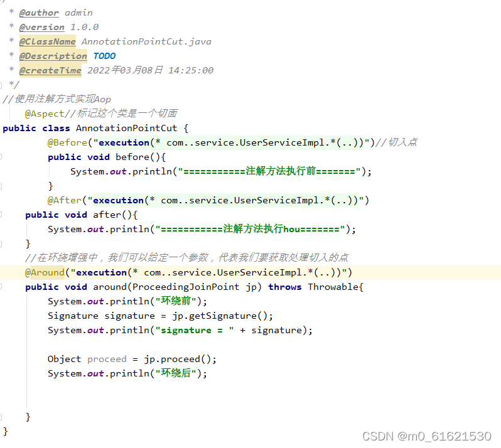
Task: Click the comment starting //在环绕增强中
Action: tap(186, 257)
